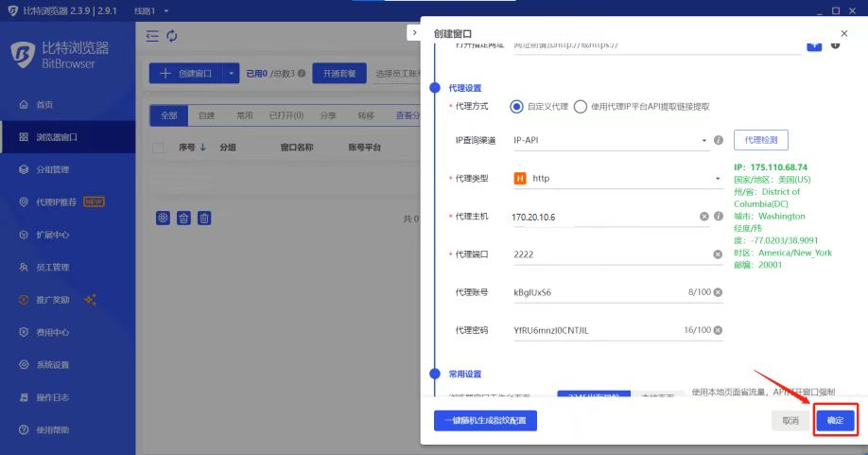The image size is (868, 455).
Task: Open 分组管理 in the sidebar menu
Action: (52, 169)
